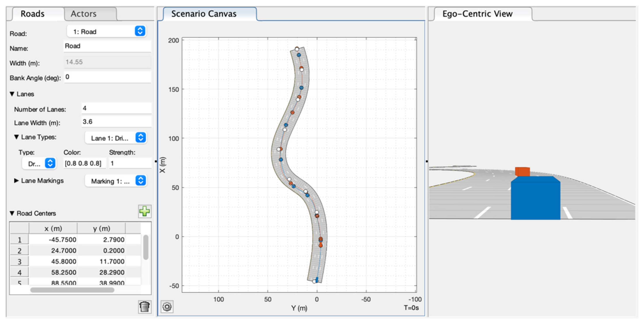Select the Scenario Canvas tab
The height and width of the screenshot is (325, 644).
coord(204,14)
